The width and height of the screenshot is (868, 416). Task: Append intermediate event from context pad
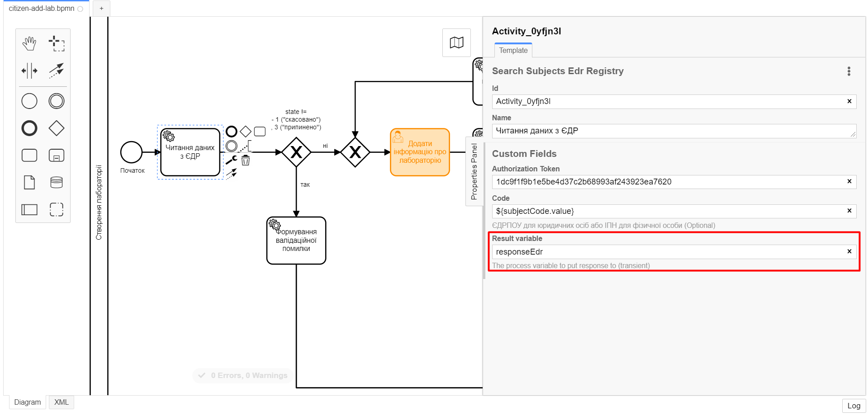tap(232, 146)
